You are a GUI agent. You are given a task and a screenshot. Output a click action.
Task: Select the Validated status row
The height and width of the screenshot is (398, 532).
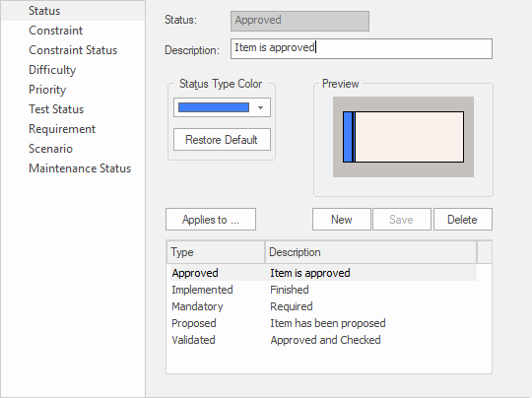[x=323, y=340]
